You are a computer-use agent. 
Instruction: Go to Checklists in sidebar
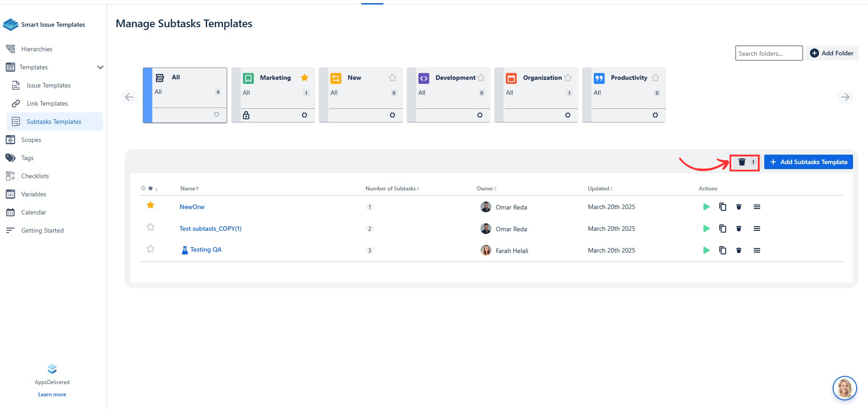pos(35,176)
